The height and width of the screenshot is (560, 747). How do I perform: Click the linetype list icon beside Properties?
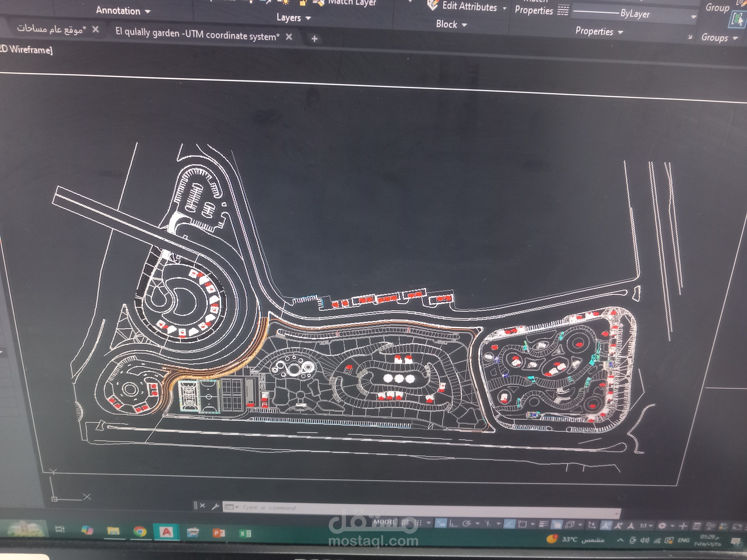click(x=563, y=10)
